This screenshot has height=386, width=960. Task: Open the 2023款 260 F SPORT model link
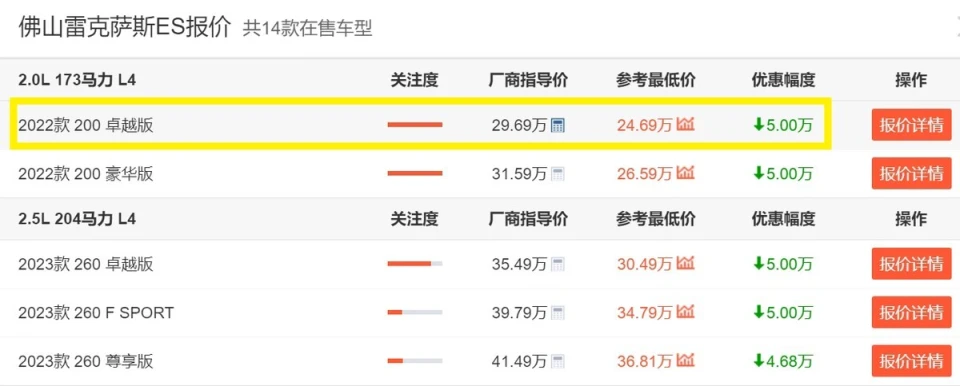click(x=96, y=313)
